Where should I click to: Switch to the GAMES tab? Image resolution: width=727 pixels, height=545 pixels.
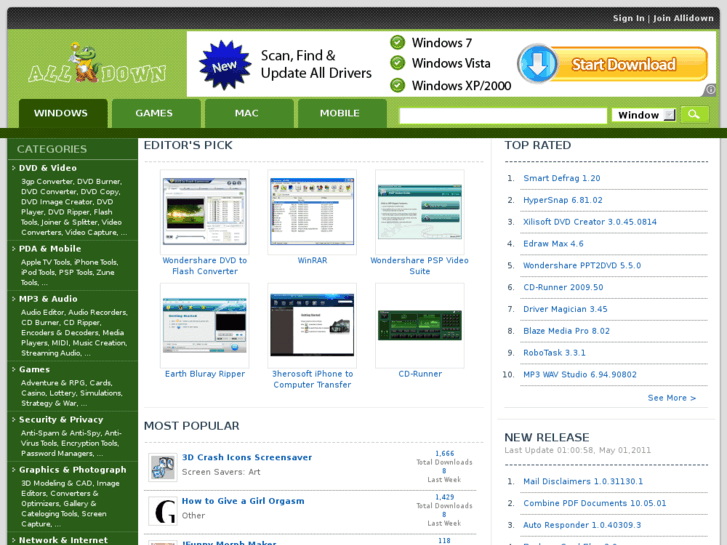[x=154, y=113]
